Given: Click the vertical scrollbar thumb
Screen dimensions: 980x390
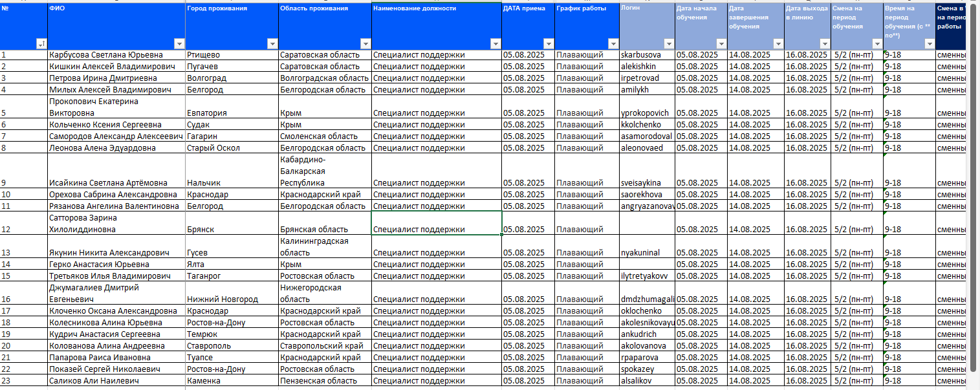Looking at the screenshot, I should [x=973, y=188].
